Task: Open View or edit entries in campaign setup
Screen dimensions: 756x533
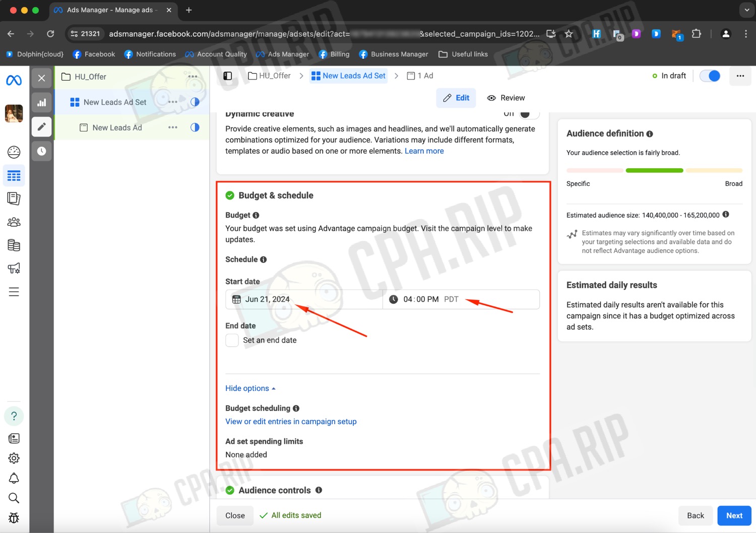Action: (x=291, y=422)
